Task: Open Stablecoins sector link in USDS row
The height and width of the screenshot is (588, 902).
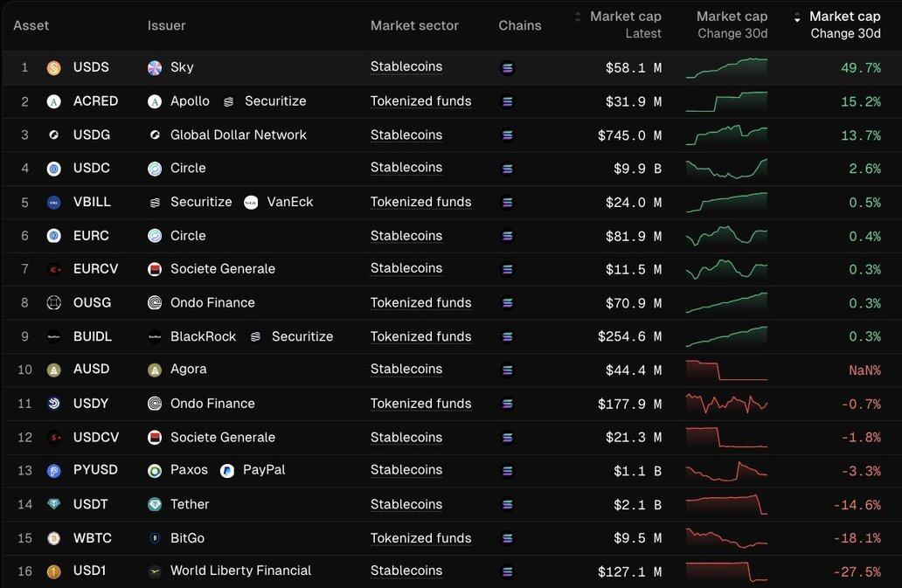Action: tap(406, 67)
